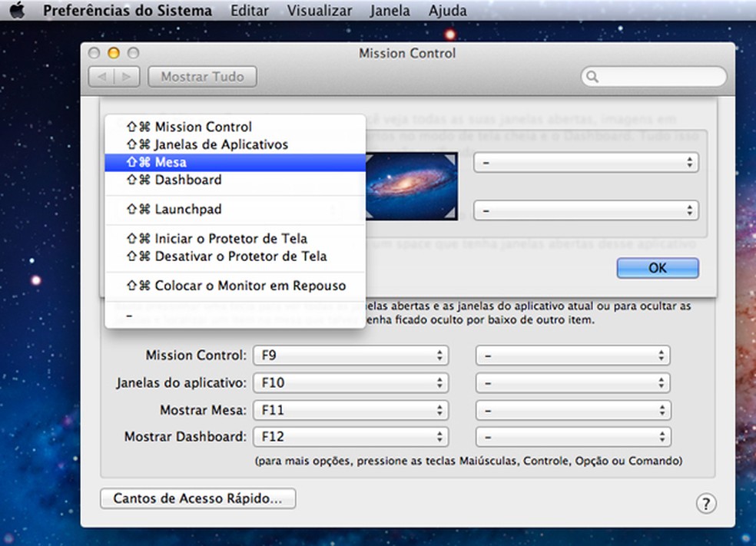Click the help question mark icon
Screen dimensions: 756x546
click(x=706, y=503)
